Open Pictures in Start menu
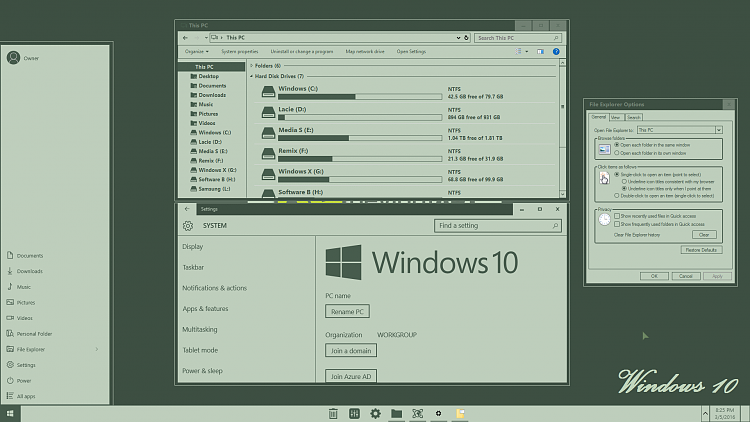Image resolution: width=750 pixels, height=422 pixels. coord(21,302)
